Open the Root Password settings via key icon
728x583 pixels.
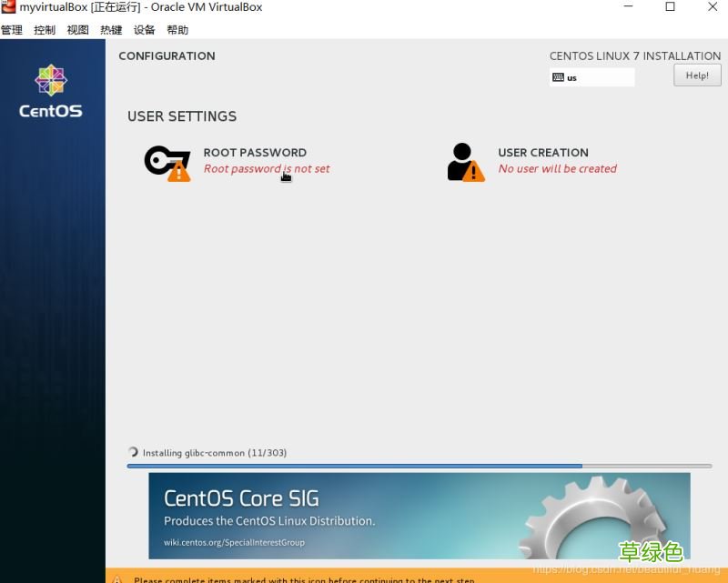166,161
